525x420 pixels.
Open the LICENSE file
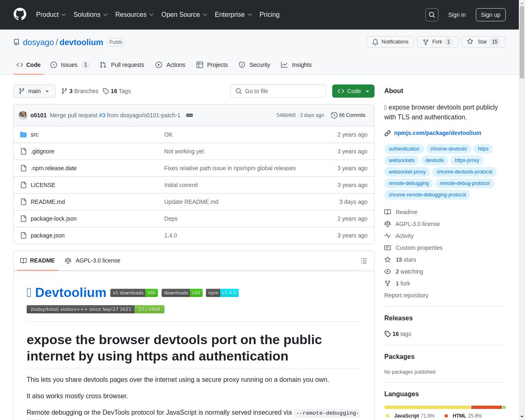click(43, 185)
